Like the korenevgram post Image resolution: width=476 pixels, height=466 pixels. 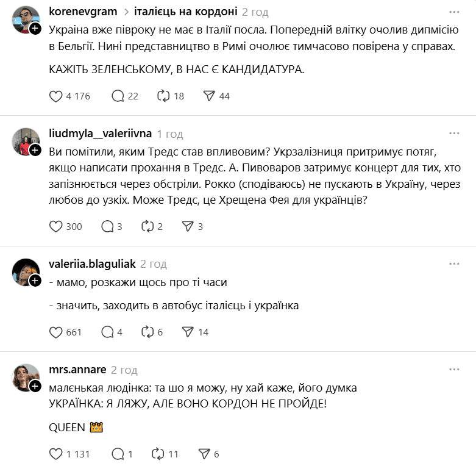(x=56, y=96)
